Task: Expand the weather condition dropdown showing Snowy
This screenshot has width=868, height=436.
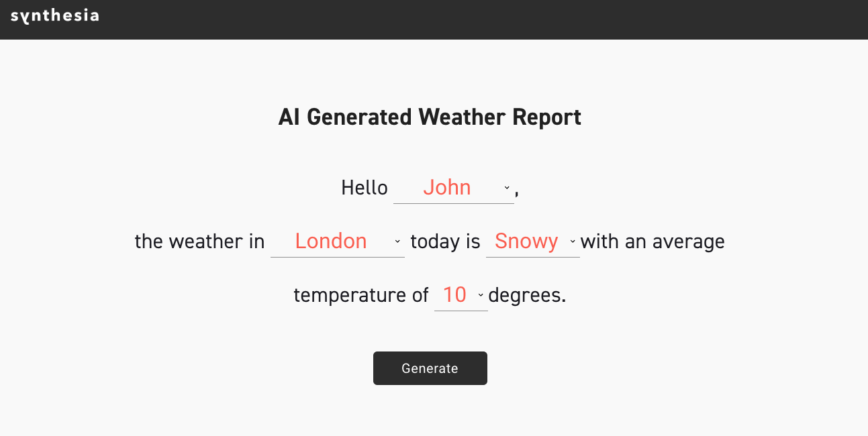Action: (526, 241)
